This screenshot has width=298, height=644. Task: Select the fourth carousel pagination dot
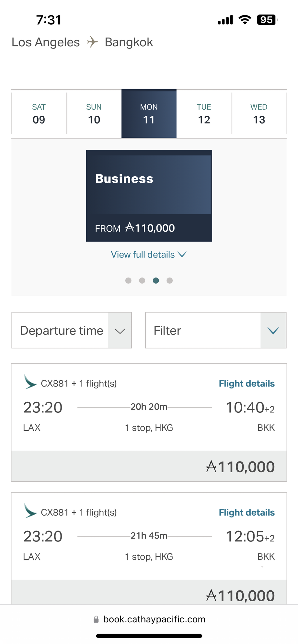click(169, 280)
